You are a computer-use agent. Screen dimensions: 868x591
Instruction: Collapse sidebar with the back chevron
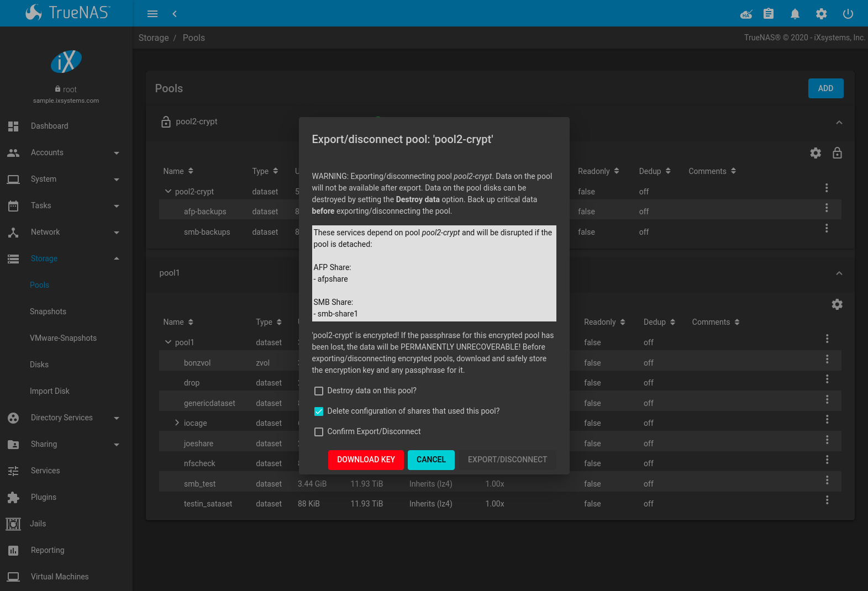pos(175,14)
